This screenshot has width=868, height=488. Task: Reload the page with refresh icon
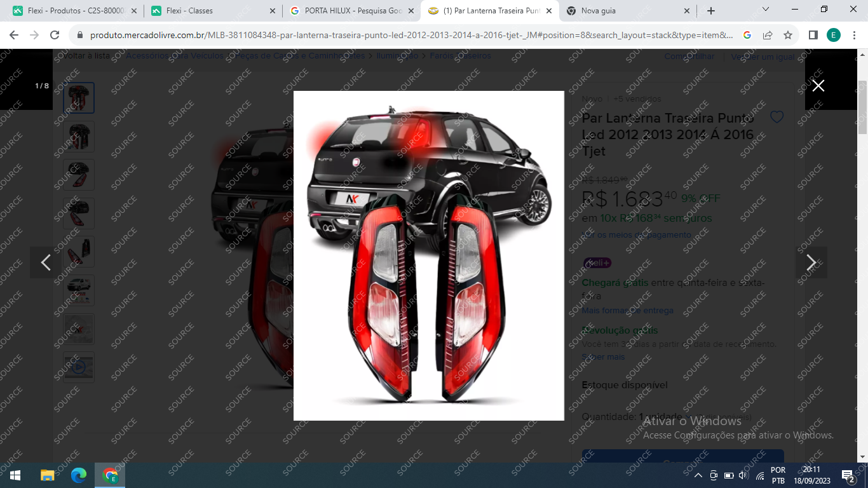coord(55,35)
